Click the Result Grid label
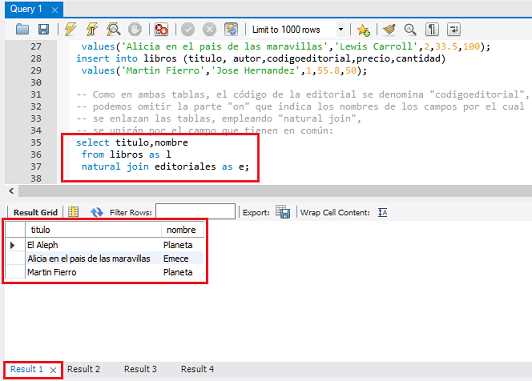 pyautogui.click(x=35, y=212)
